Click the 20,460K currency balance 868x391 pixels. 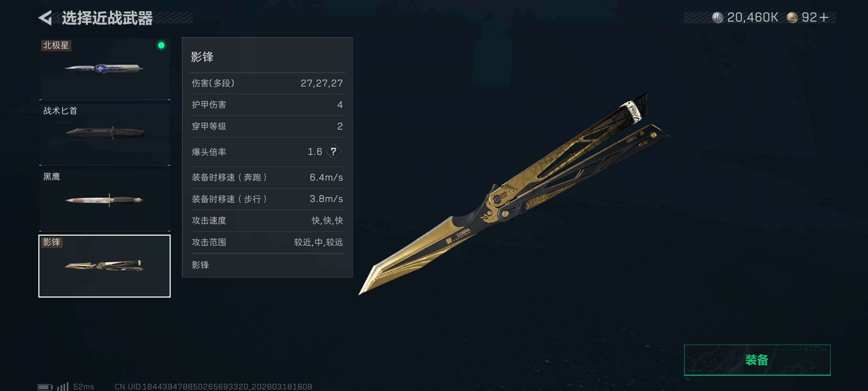752,18
